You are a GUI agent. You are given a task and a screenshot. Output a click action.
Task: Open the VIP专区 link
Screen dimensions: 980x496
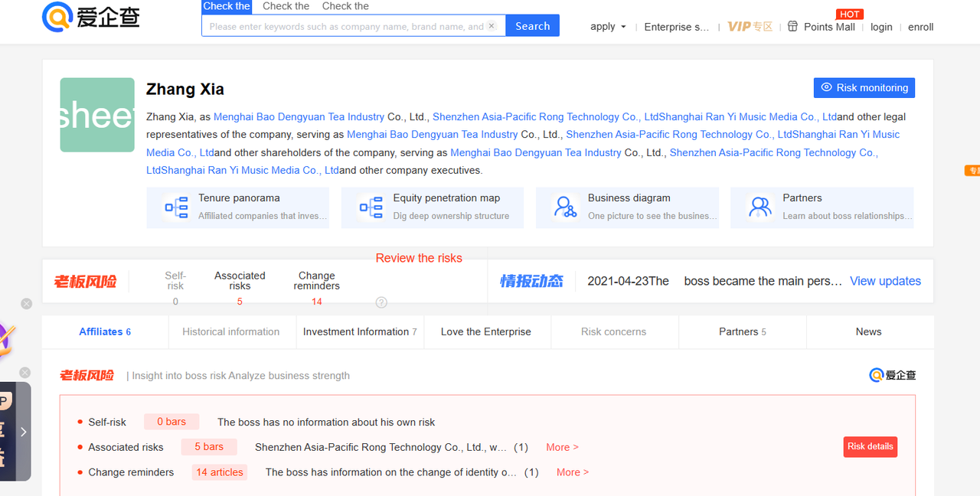[x=750, y=26]
